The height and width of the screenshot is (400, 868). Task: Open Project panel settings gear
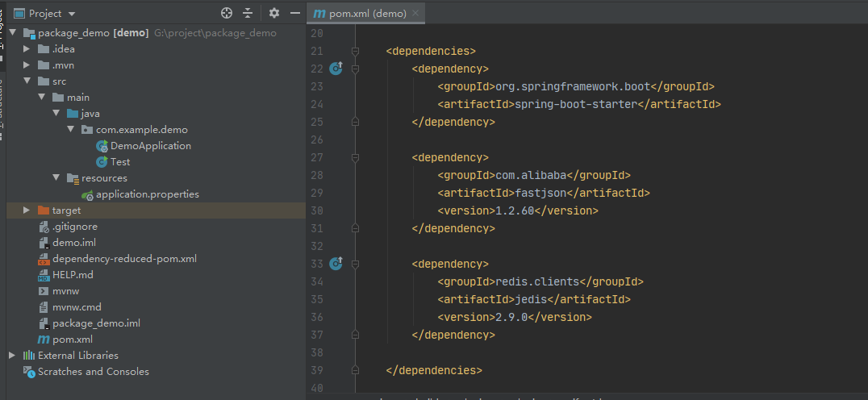(x=274, y=14)
